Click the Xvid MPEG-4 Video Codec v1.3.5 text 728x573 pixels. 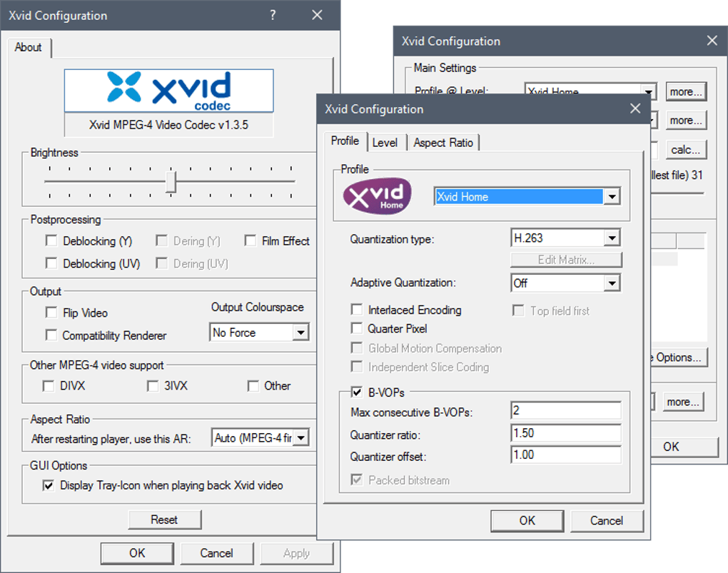pos(168,125)
